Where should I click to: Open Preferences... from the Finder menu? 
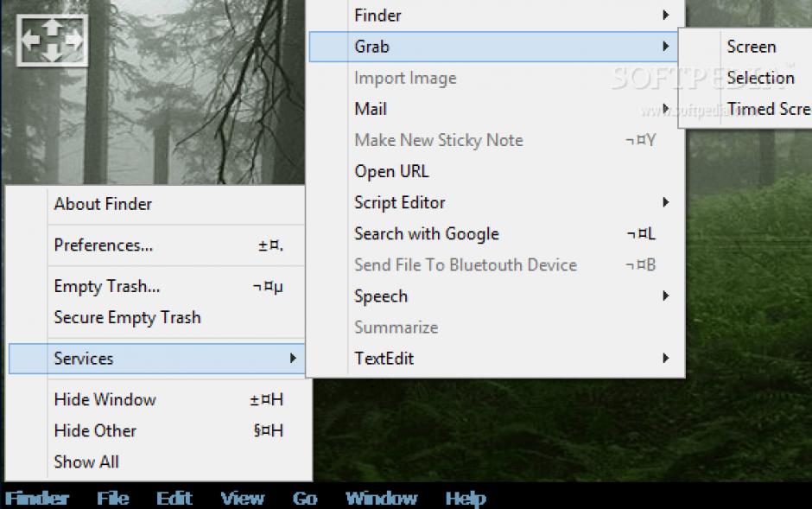click(157, 245)
